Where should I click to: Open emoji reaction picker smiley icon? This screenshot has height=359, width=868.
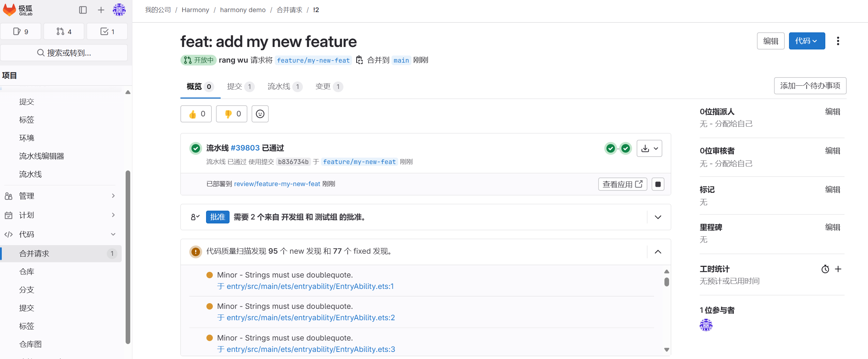coord(260,114)
